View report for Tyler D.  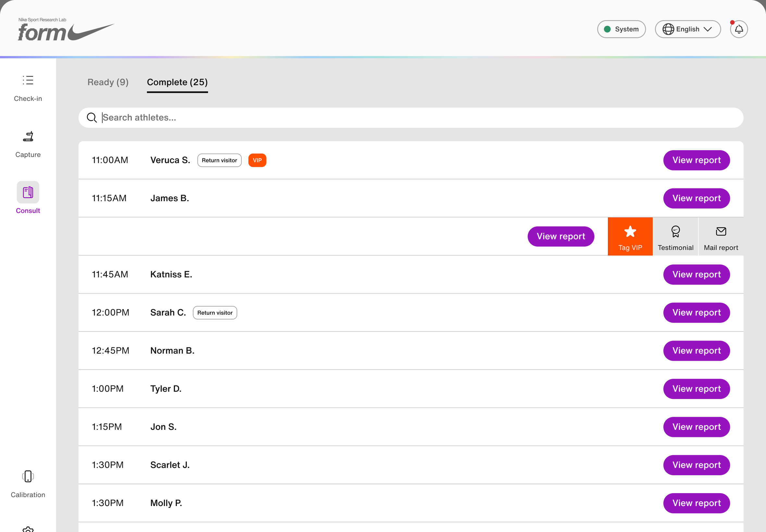click(x=696, y=389)
